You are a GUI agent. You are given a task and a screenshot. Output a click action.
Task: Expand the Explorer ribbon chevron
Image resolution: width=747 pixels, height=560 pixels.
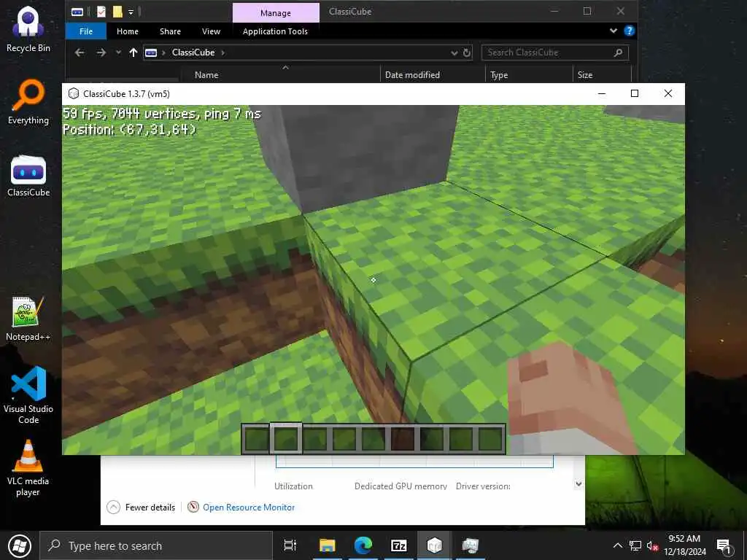click(x=613, y=31)
